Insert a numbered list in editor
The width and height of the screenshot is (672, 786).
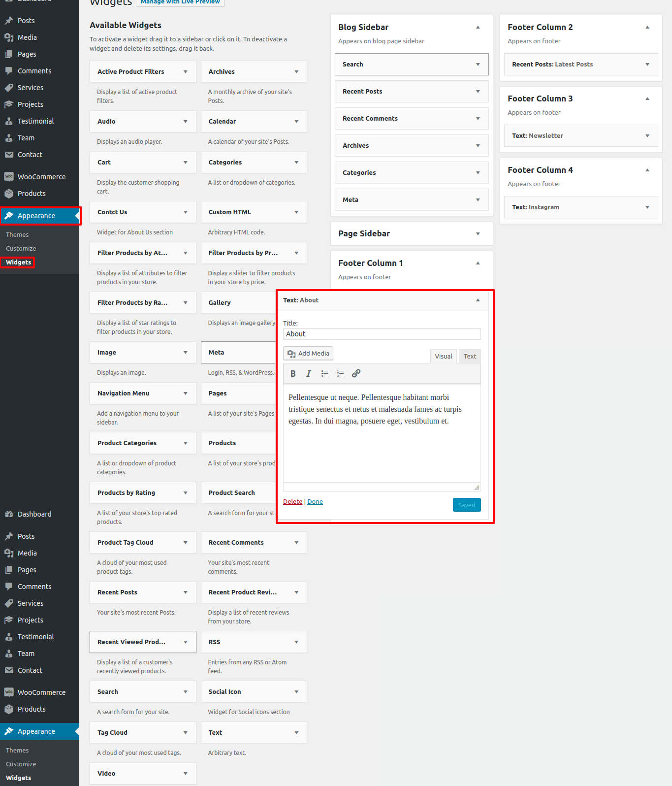[x=340, y=374]
